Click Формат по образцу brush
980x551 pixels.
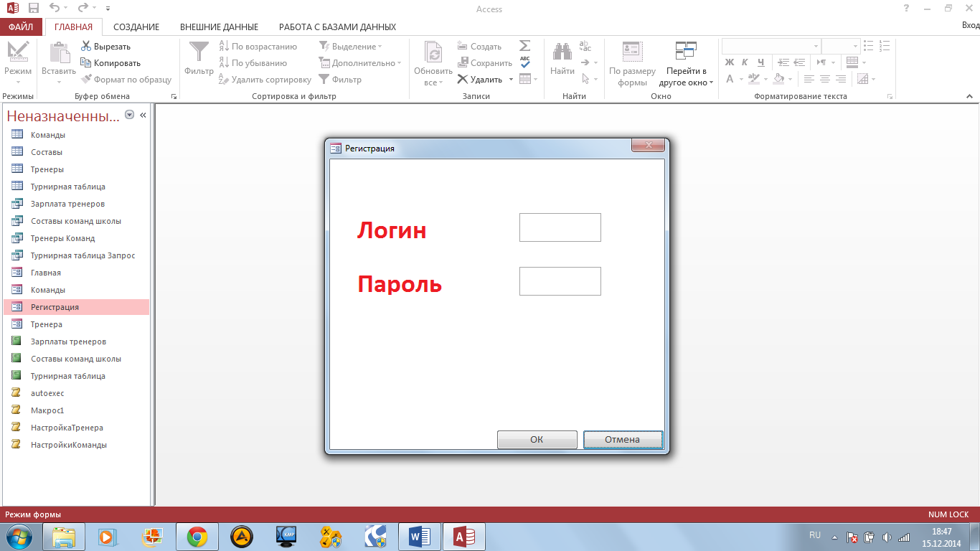pyautogui.click(x=126, y=79)
